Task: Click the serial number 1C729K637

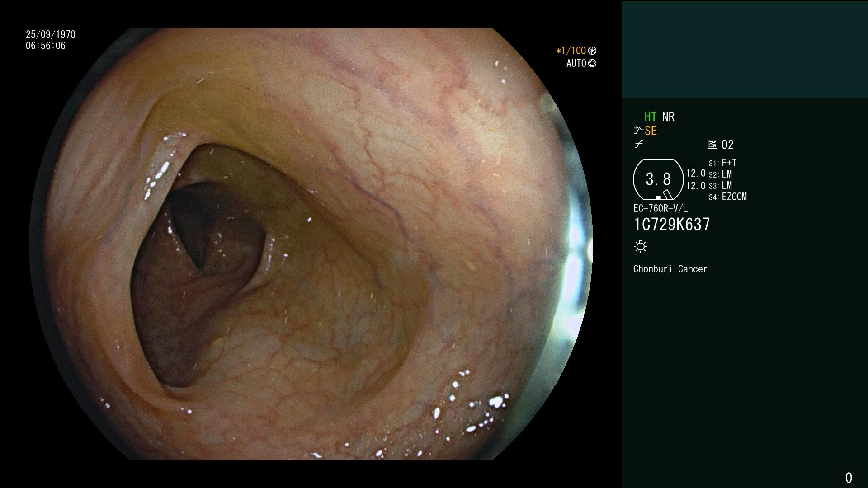Action: click(x=672, y=225)
